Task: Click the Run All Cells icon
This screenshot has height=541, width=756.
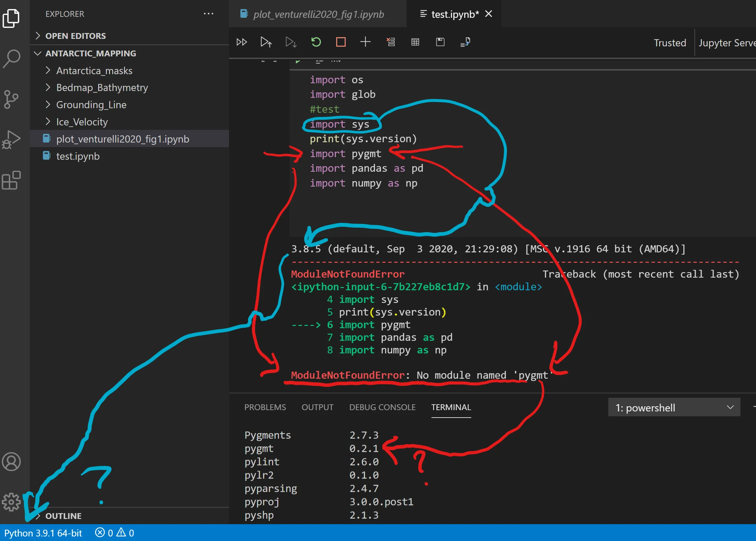Action: [x=241, y=42]
